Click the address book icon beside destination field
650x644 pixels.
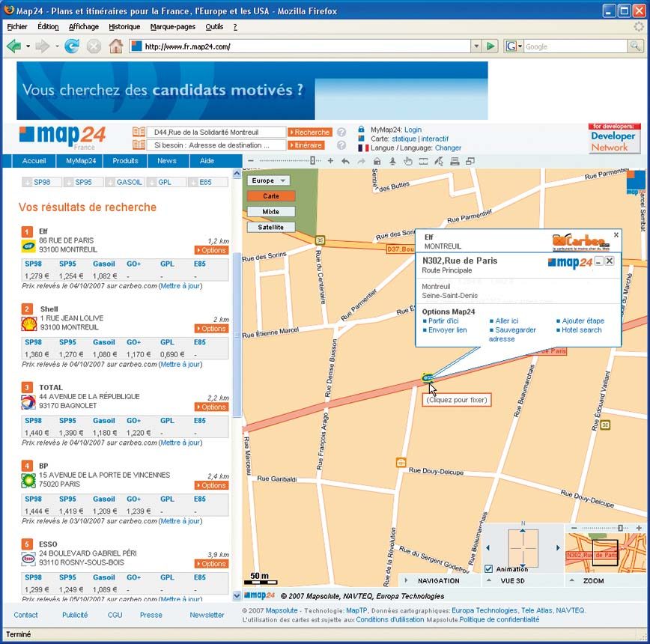point(139,145)
